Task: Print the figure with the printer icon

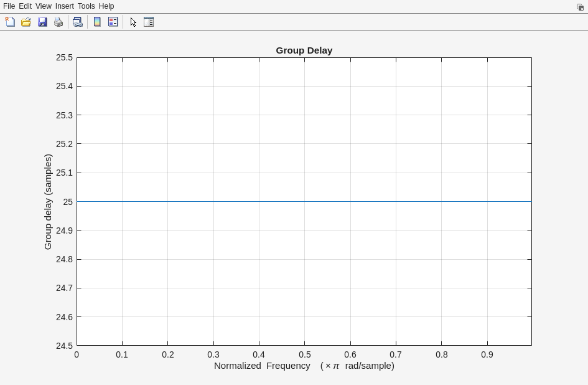Action: (x=58, y=22)
